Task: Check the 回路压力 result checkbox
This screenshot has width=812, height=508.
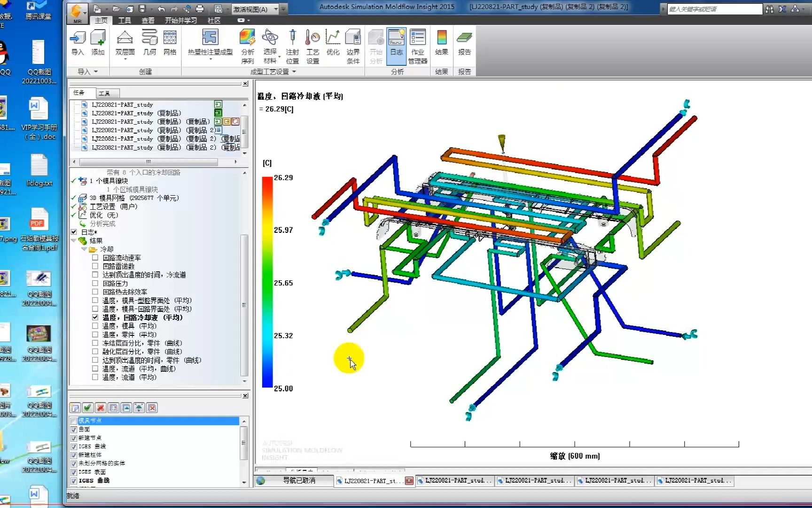Action: (x=95, y=283)
